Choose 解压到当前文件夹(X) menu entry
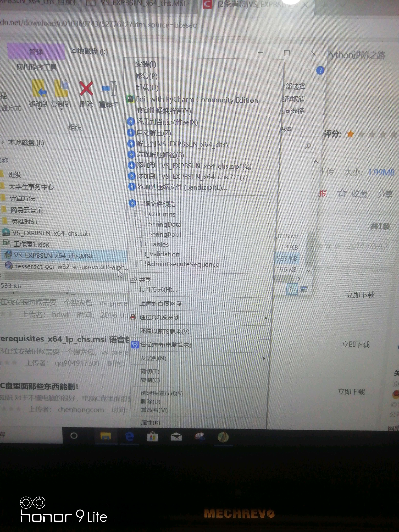 tap(167, 122)
